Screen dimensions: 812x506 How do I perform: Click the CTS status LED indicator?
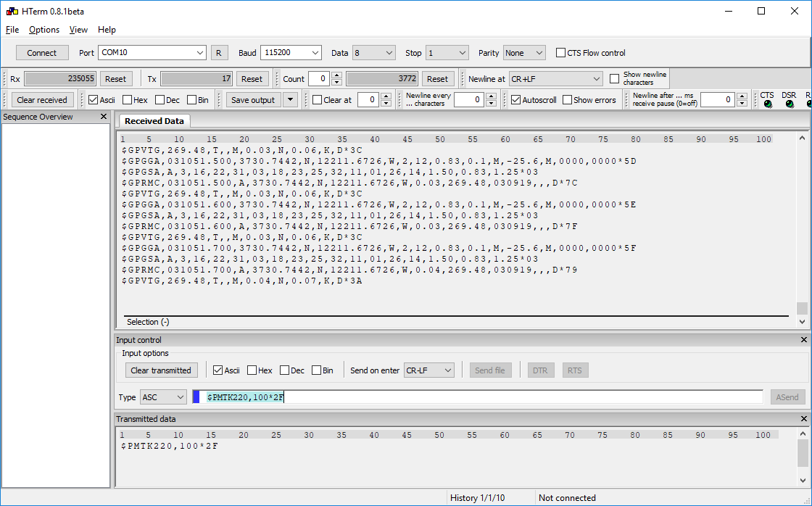pos(768,104)
